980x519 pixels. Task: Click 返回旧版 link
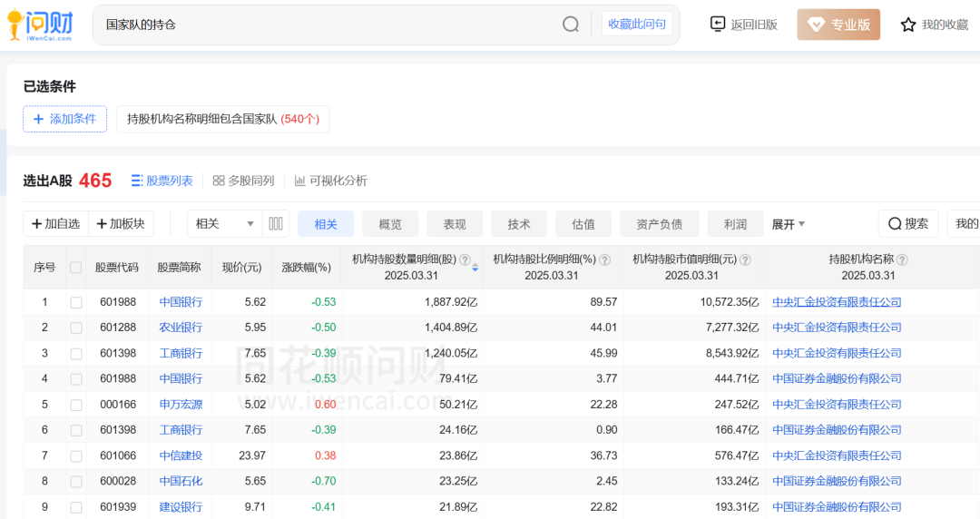pyautogui.click(x=744, y=24)
